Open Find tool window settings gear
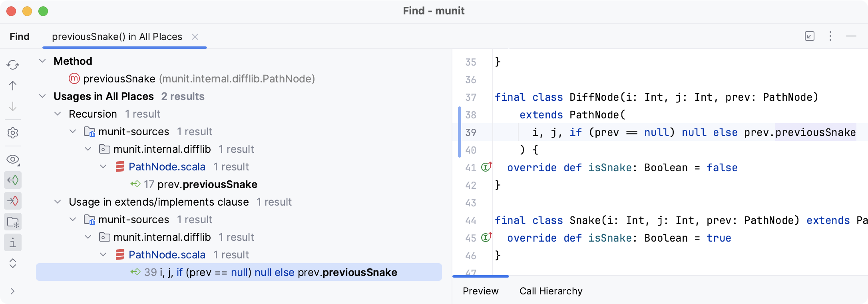This screenshot has height=304, width=868. click(13, 133)
